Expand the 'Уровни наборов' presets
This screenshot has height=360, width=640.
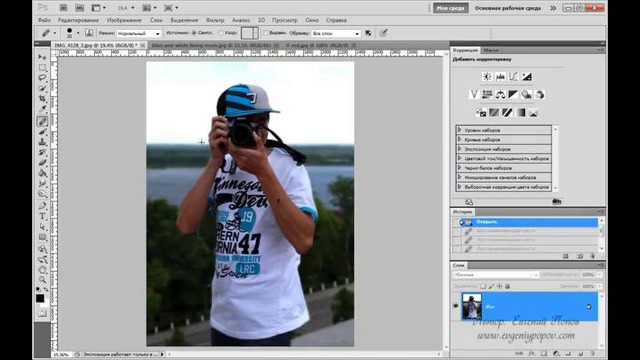click(x=460, y=130)
